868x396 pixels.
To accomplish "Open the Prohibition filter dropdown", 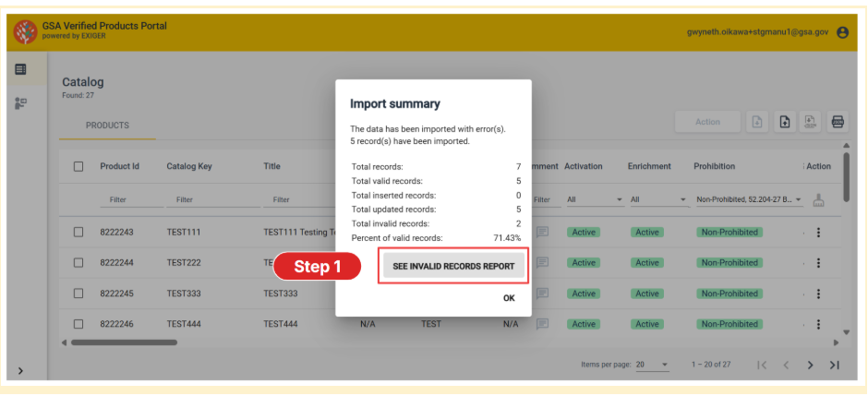I will click(750, 199).
